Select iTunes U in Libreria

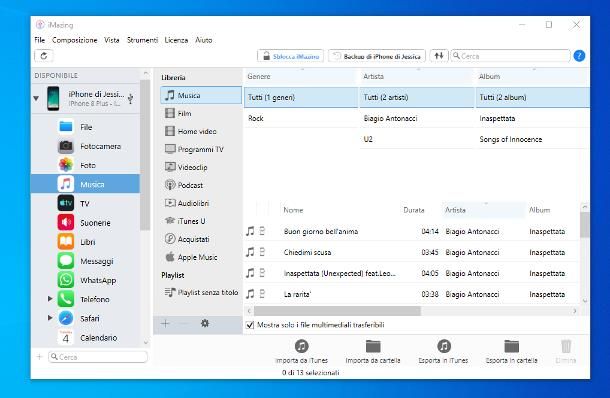click(201, 221)
